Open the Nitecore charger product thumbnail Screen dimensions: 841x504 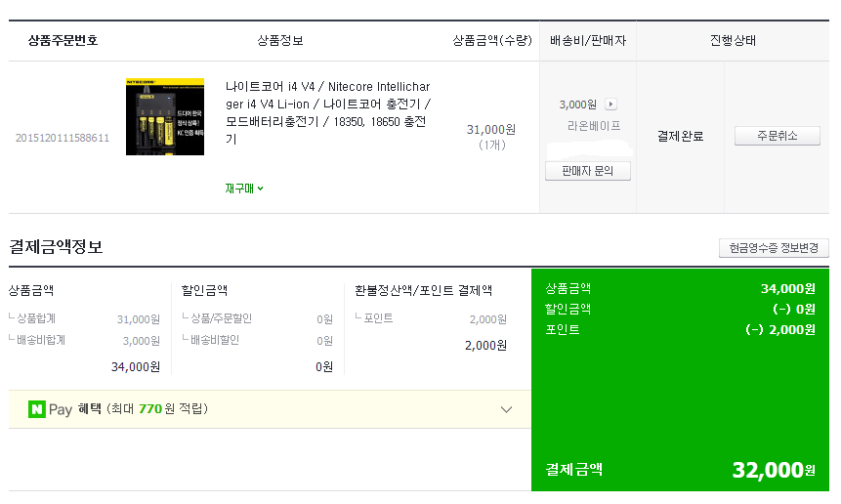pos(165,117)
